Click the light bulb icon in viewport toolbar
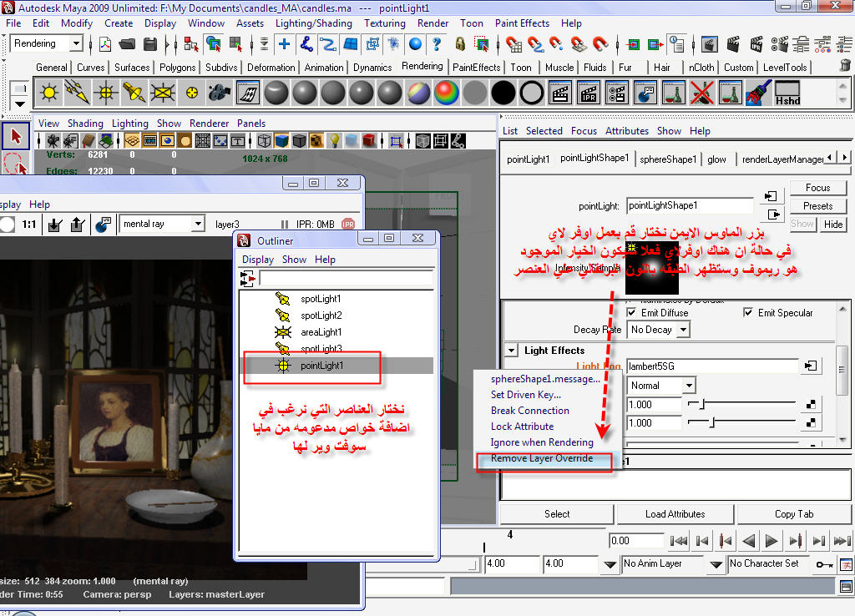Viewport: 855px width, 616px height. click(334, 141)
